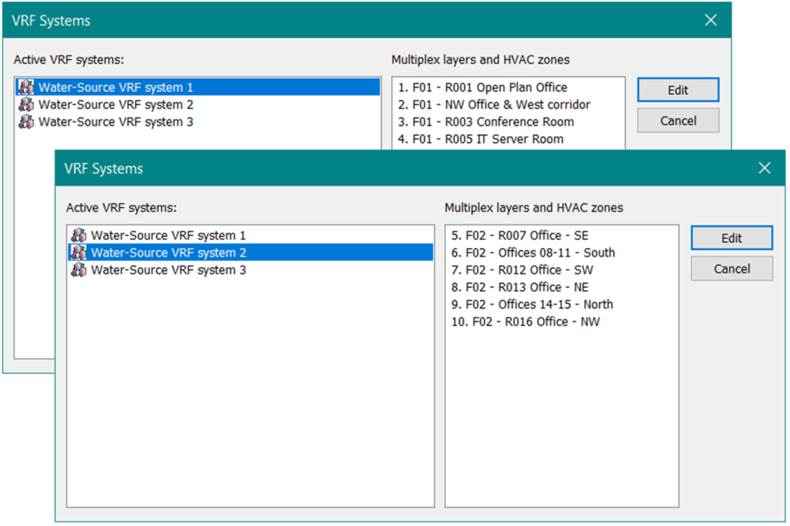The image size is (790, 526).
Task: Click the highlighted VRF system 1 icon in back dialog
Action: pyautogui.click(x=26, y=88)
